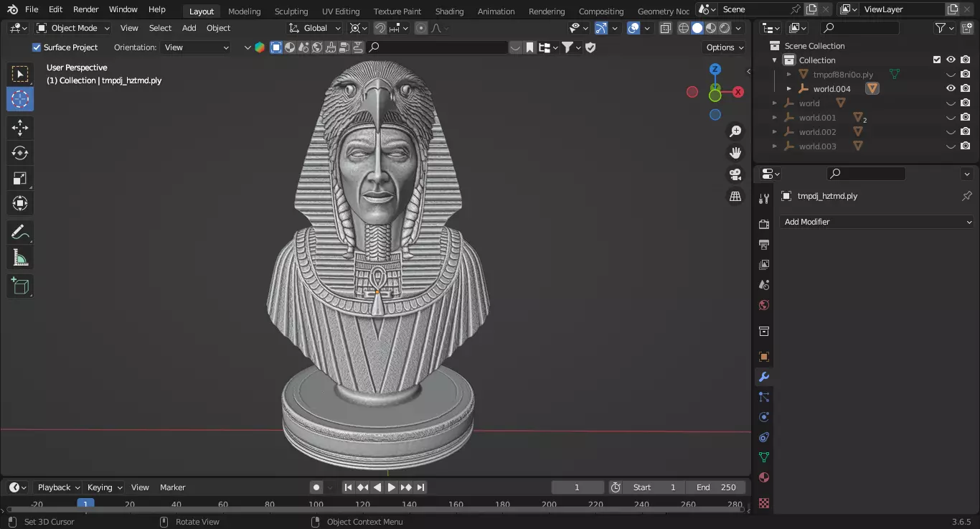Viewport: 980px width, 529px height.
Task: Disable world.003 in renders
Action: click(966, 146)
